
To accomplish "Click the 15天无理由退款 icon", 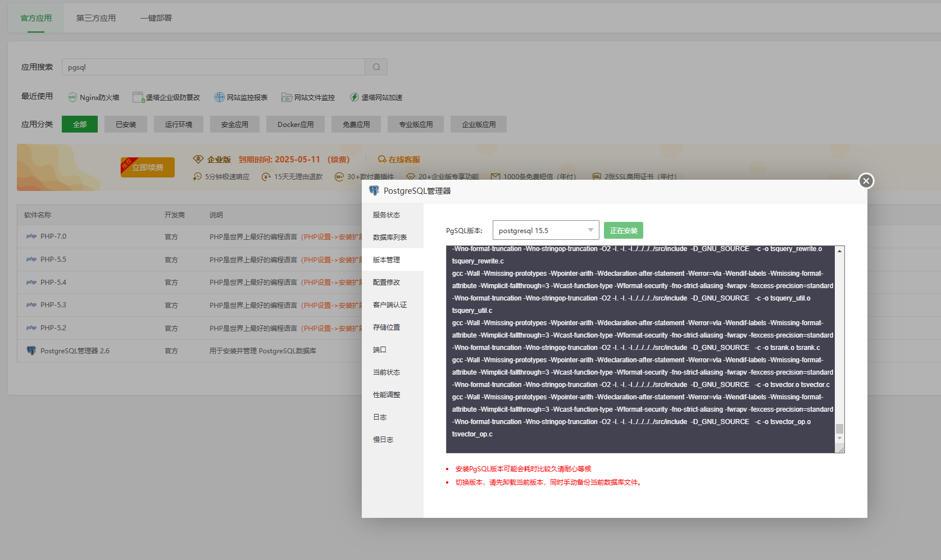I will click(x=266, y=176).
